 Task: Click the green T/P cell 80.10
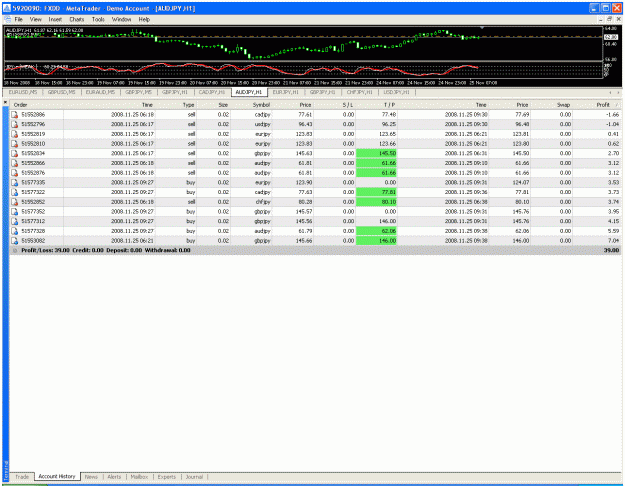(376, 202)
